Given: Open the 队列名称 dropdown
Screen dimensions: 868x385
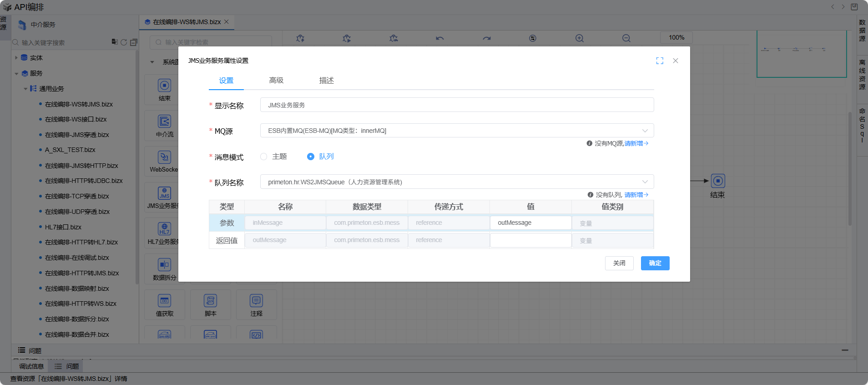Looking at the screenshot, I should pyautogui.click(x=457, y=182).
